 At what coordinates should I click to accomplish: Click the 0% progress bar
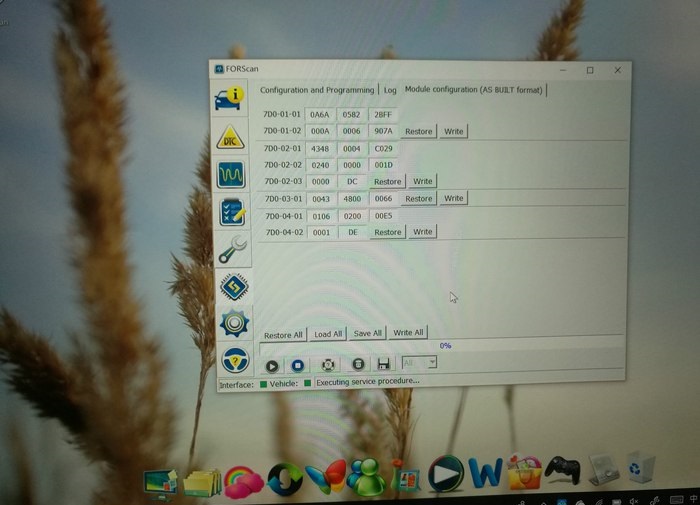pyautogui.click(x=442, y=346)
